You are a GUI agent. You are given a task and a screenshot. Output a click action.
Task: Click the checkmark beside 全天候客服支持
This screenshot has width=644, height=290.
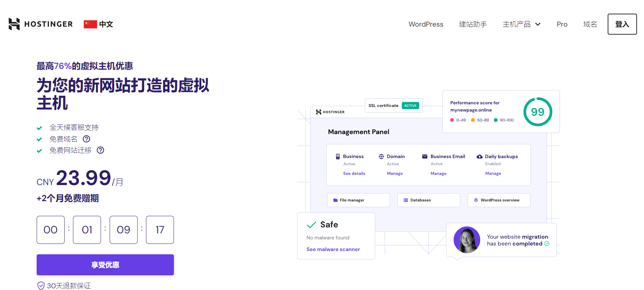39,128
